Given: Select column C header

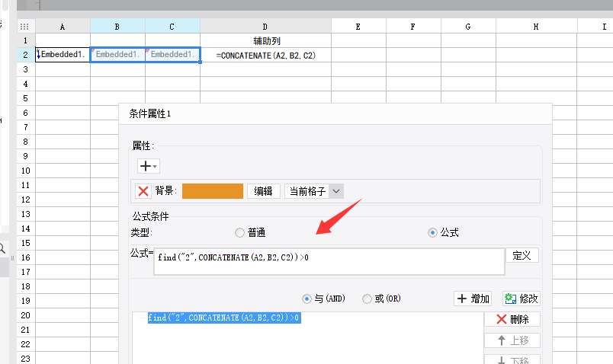Looking at the screenshot, I should 172,27.
